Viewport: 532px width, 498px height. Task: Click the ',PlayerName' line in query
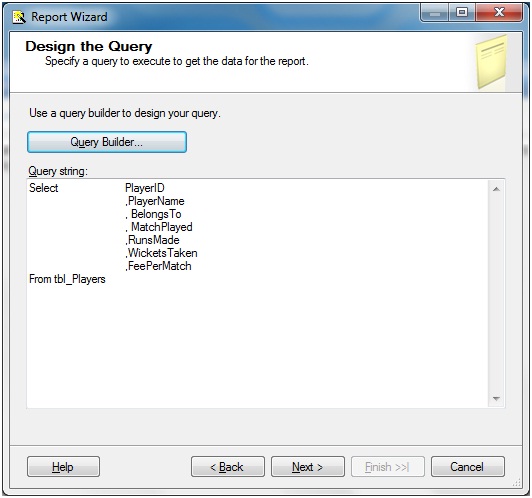pyautogui.click(x=155, y=201)
